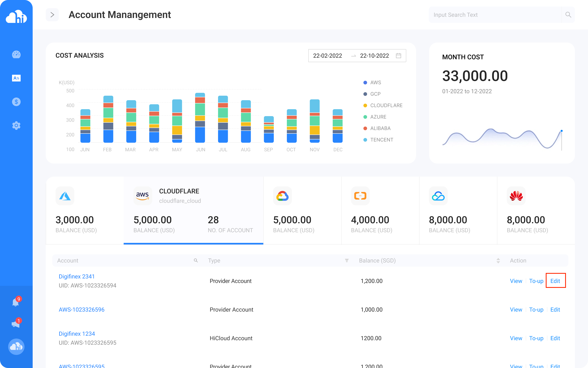Click View for Digifinex 2341

coord(516,281)
